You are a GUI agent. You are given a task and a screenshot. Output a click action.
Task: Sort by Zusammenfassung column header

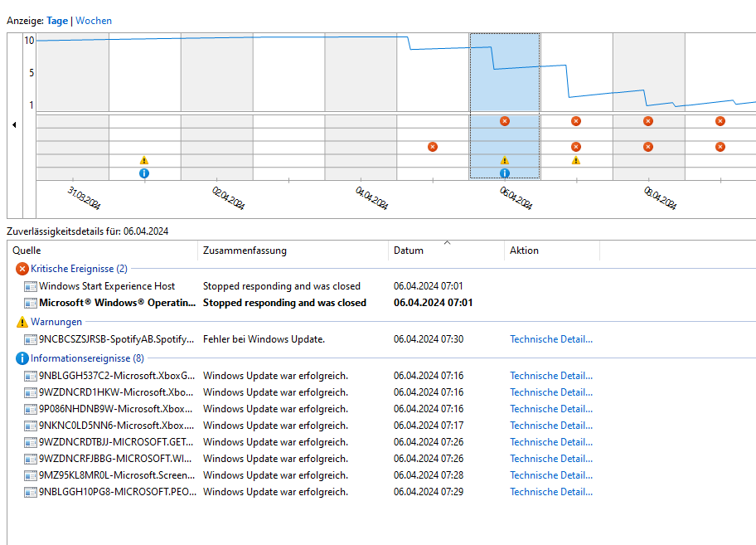(x=293, y=251)
